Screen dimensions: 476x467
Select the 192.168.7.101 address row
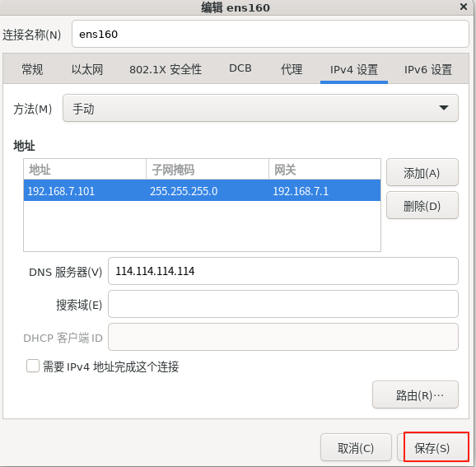tap(202, 191)
